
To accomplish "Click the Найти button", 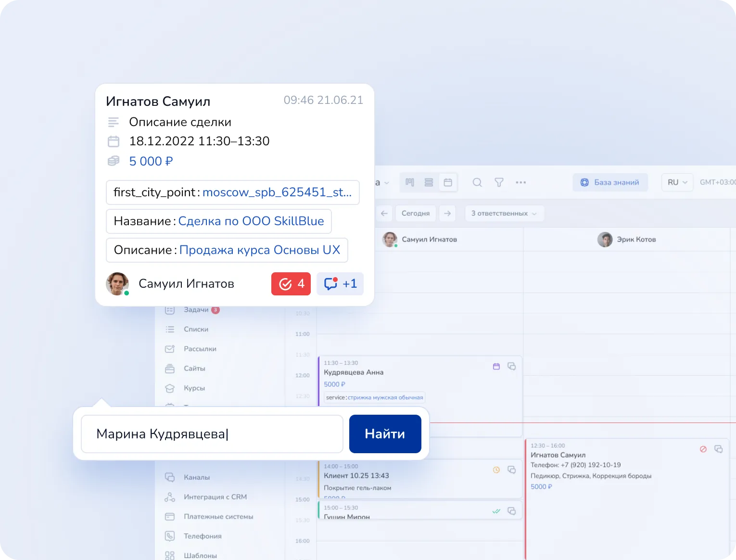I will click(x=385, y=434).
